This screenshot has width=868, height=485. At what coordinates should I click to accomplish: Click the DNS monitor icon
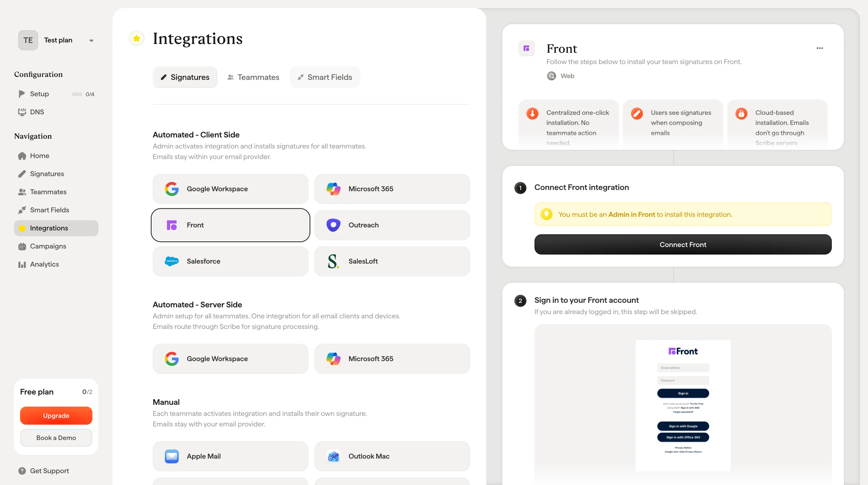point(22,112)
